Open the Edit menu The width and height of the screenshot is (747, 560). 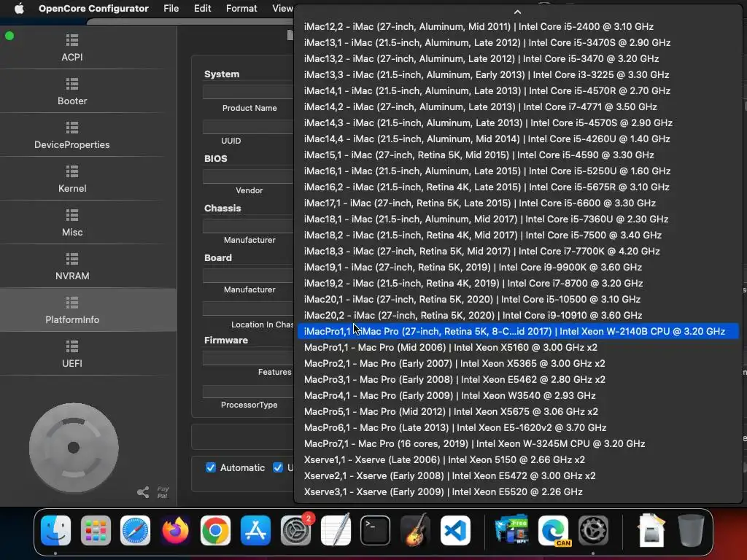coord(203,8)
